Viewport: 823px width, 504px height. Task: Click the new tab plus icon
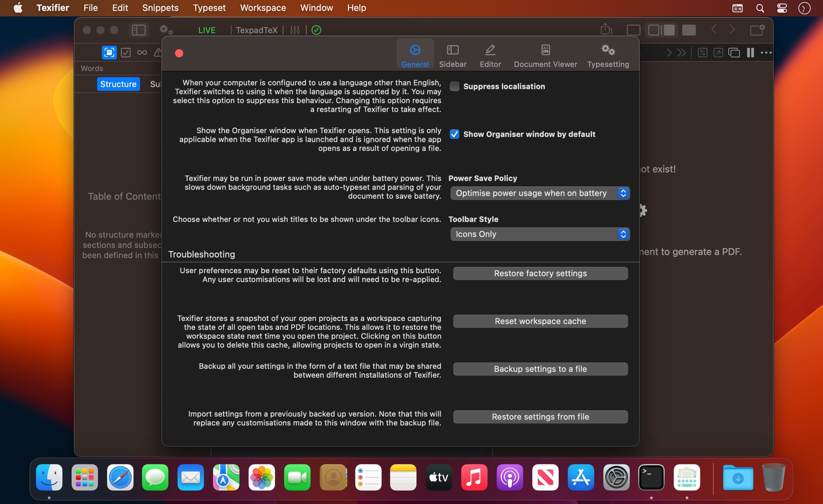[x=757, y=30]
